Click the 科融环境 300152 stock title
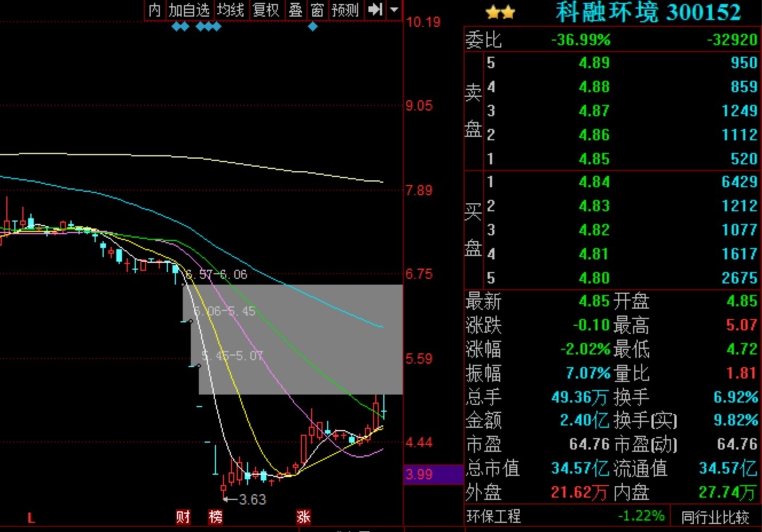The width and height of the screenshot is (762, 532). (x=648, y=13)
